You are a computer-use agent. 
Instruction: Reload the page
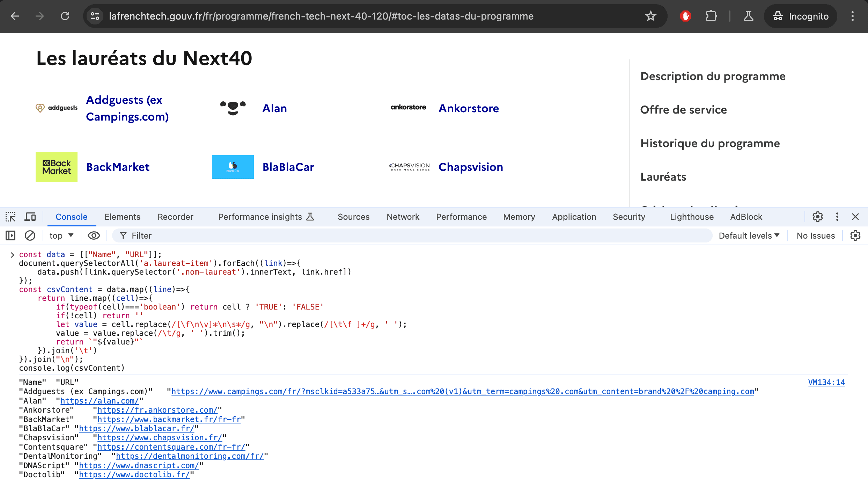click(x=65, y=16)
